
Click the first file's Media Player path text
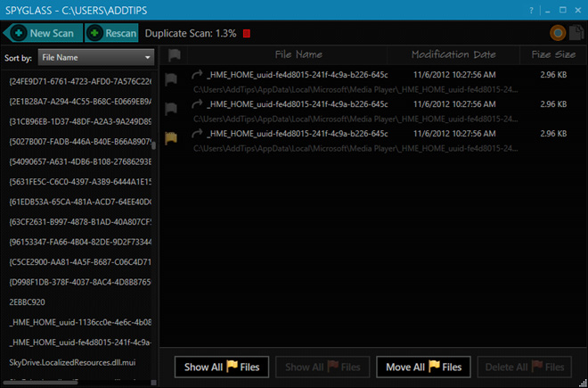355,90
